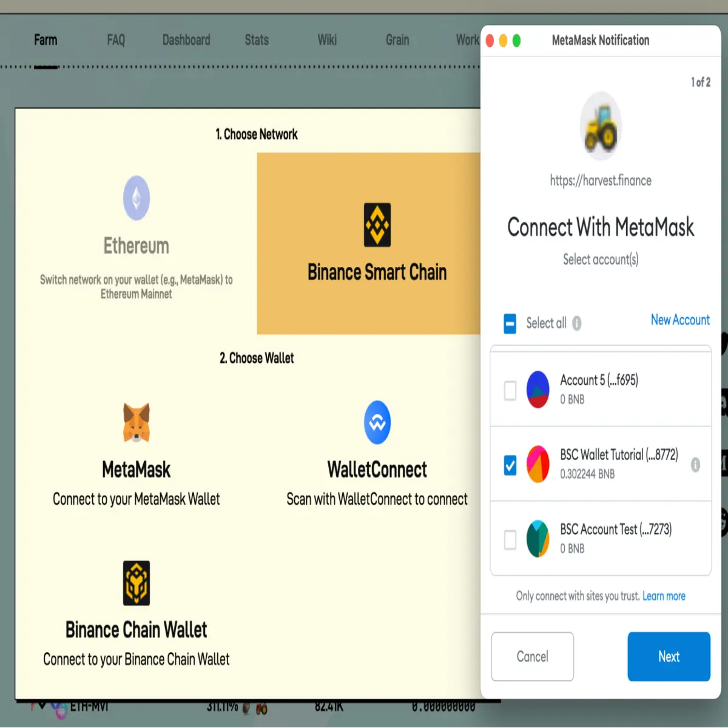The image size is (728, 728).
Task: Click the Binance Chain Wallet title
Action: click(136, 630)
